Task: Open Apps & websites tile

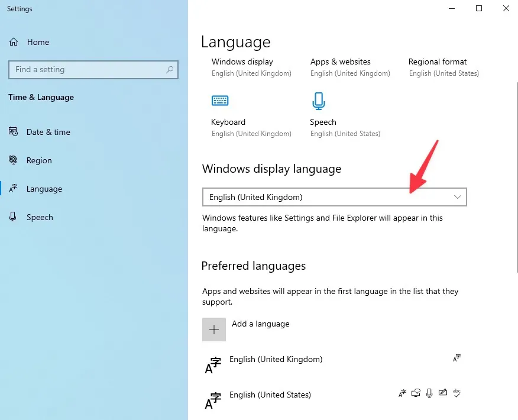Action: (x=350, y=67)
